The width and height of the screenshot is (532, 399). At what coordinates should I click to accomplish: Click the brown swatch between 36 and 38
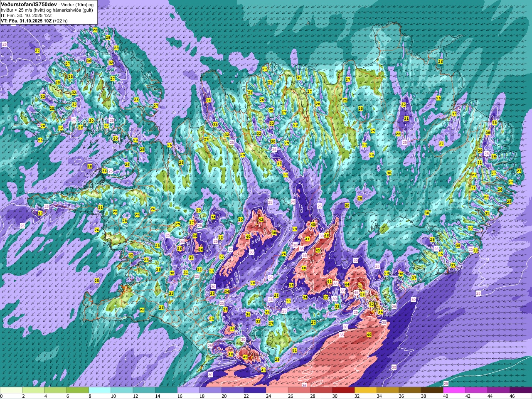coord(410,390)
